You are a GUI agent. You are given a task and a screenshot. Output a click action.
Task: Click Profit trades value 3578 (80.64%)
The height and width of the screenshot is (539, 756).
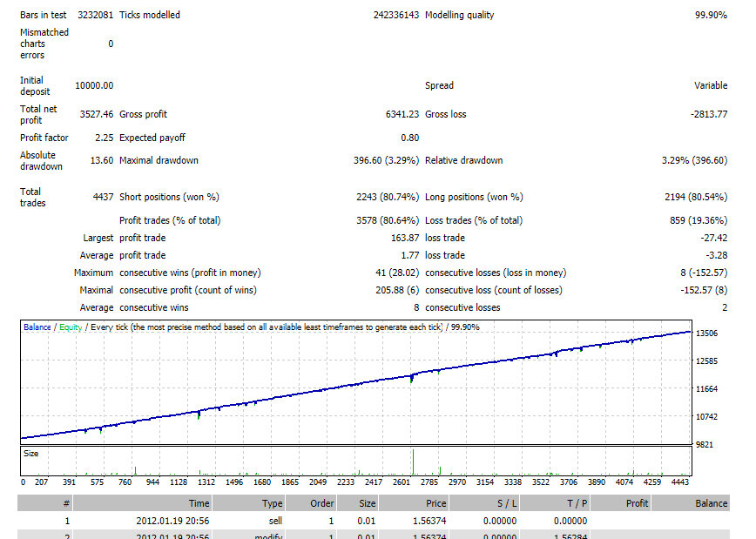click(388, 220)
